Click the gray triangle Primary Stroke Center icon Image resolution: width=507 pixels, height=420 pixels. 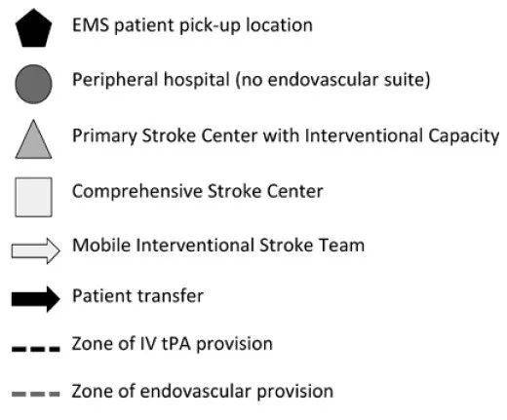pos(33,139)
